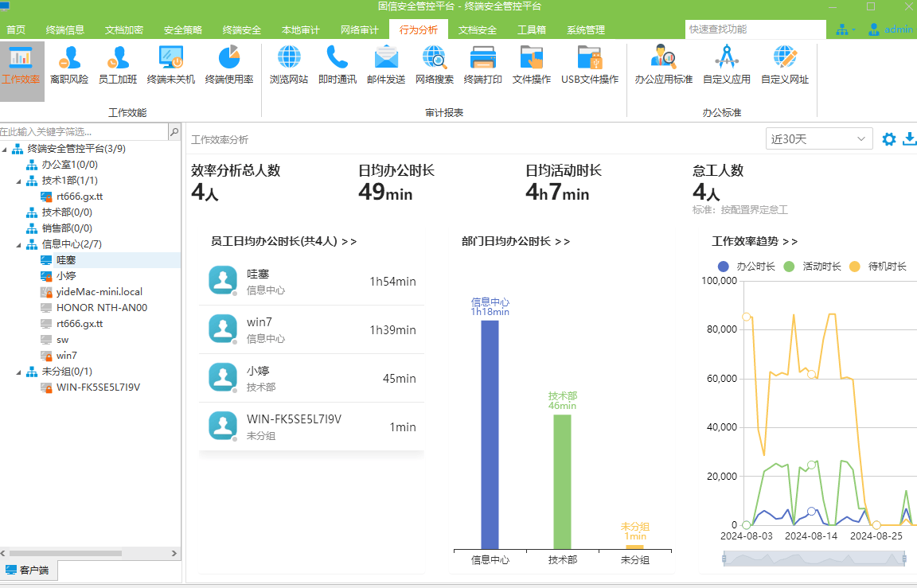
Task: Open the 终端打印 printer icon
Action: click(x=483, y=65)
